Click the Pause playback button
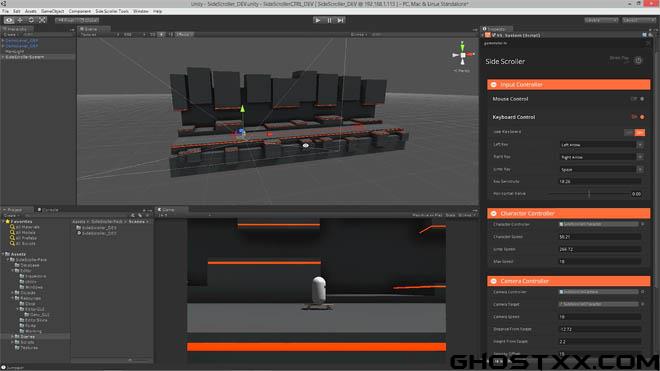 coord(329,20)
